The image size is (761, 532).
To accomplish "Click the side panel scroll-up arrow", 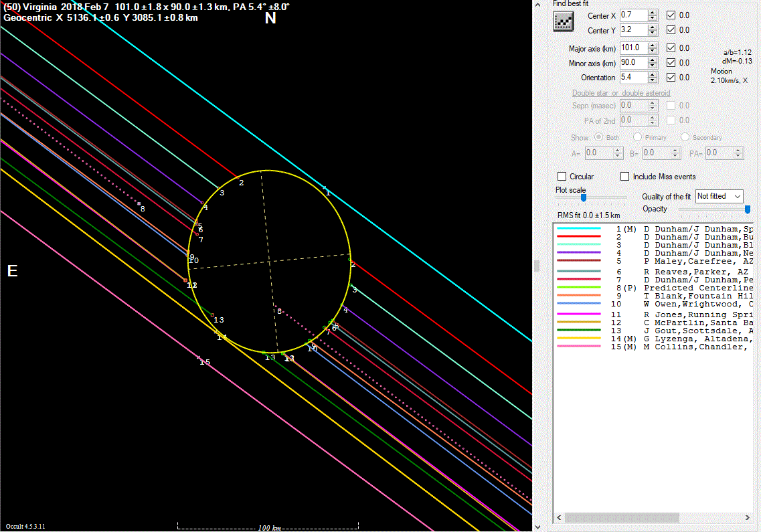I will click(537, 5).
